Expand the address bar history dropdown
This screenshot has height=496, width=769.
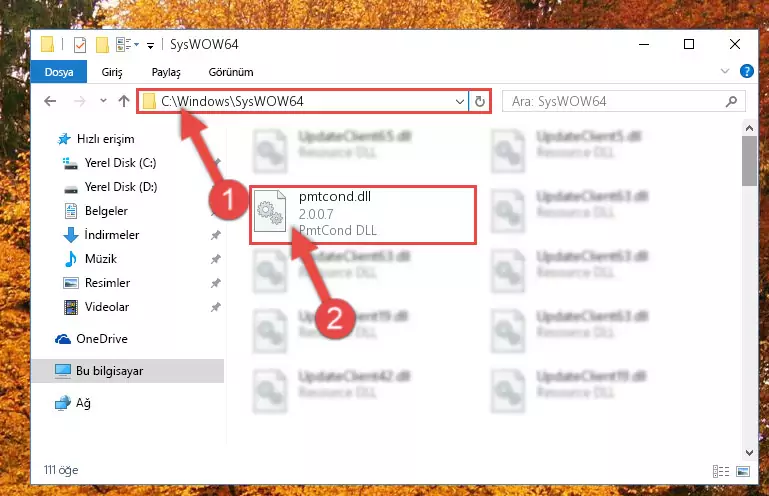(460, 102)
